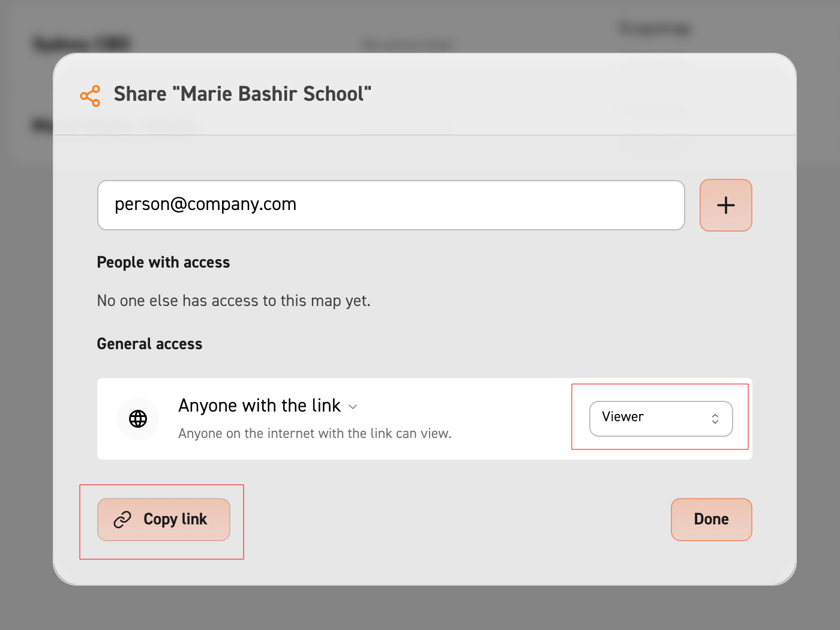
Task: Click 'Anyone on the internet' description text
Action: tap(314, 434)
